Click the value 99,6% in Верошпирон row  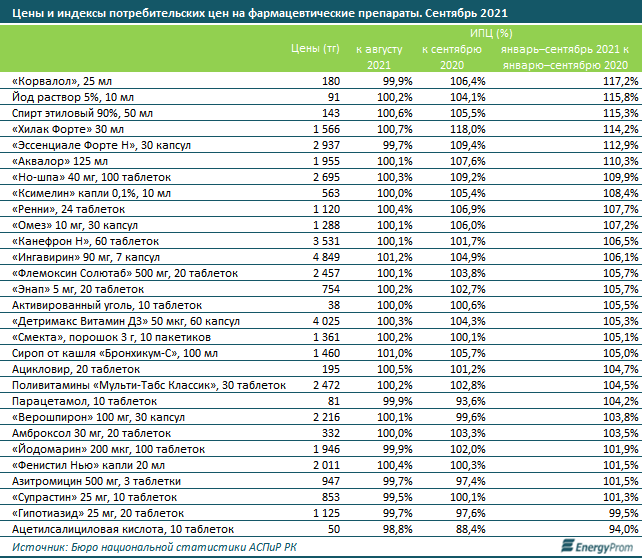click(471, 417)
